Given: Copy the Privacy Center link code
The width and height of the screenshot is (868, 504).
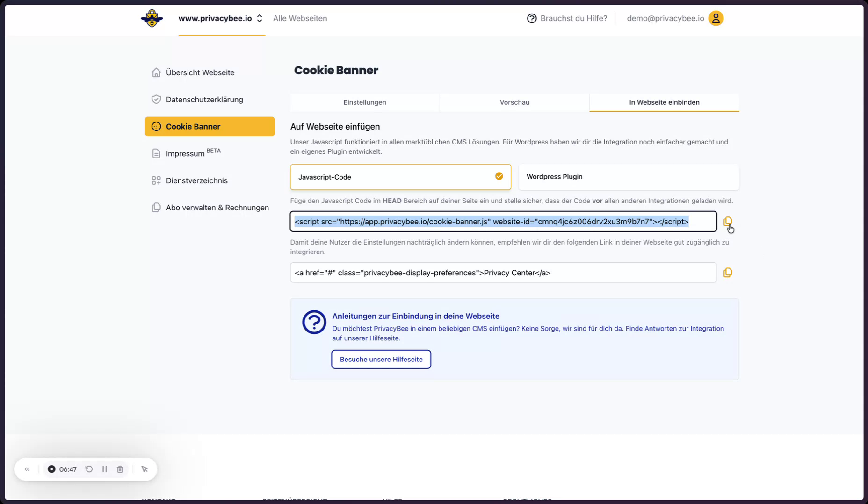Looking at the screenshot, I should 728,273.
